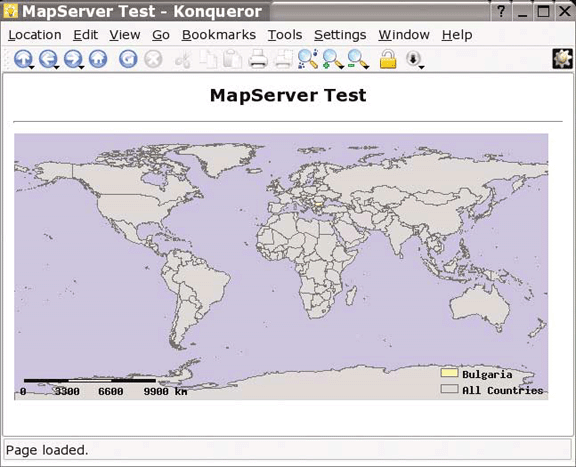Click the Find text magnifier icon

[x=308, y=59]
